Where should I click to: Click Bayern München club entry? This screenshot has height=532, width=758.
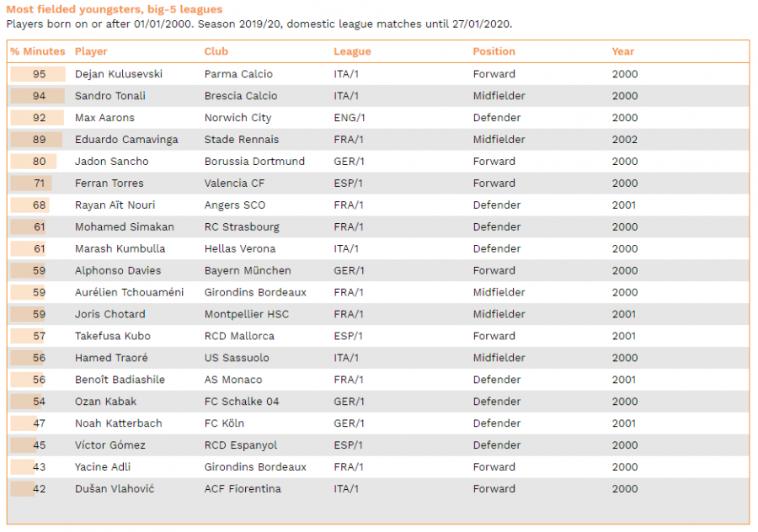pos(248,270)
